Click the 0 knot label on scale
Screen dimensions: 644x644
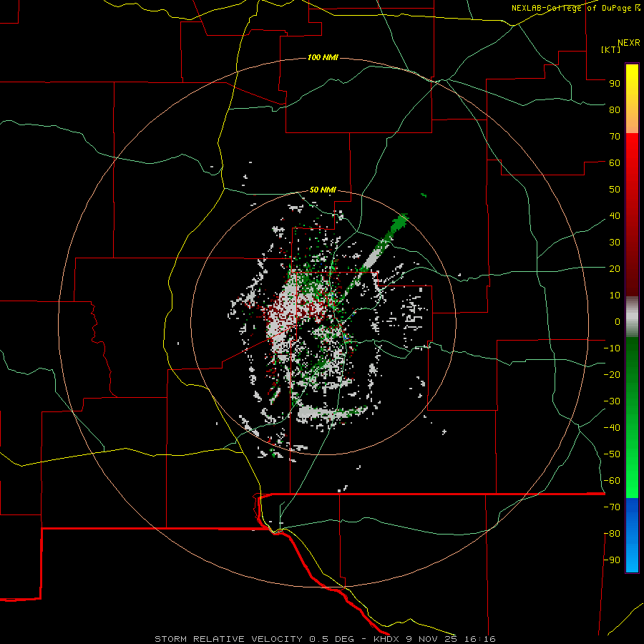(x=618, y=321)
